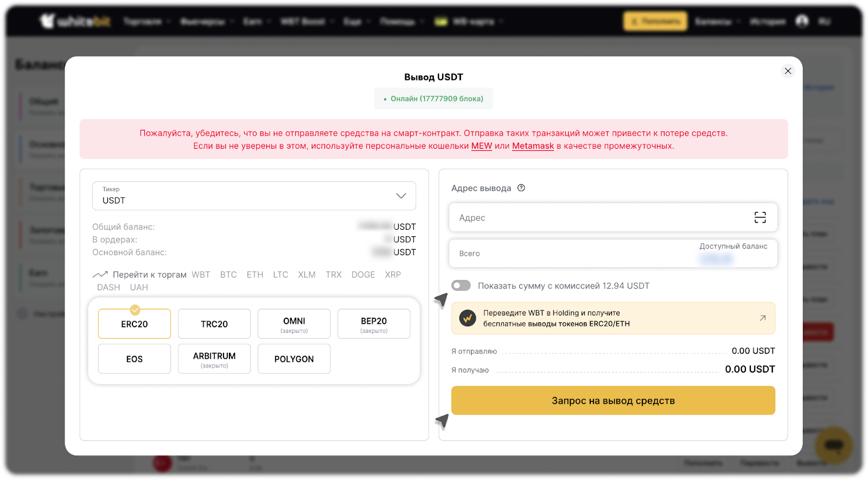Click the Запрос на вывод средств button
Image resolution: width=868 pixels, height=480 pixels.
(613, 401)
